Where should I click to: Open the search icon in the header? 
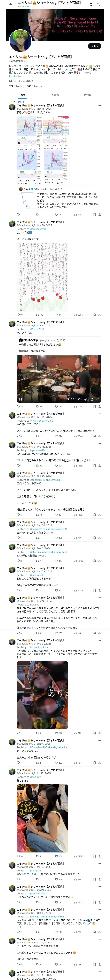coord(98,5)
